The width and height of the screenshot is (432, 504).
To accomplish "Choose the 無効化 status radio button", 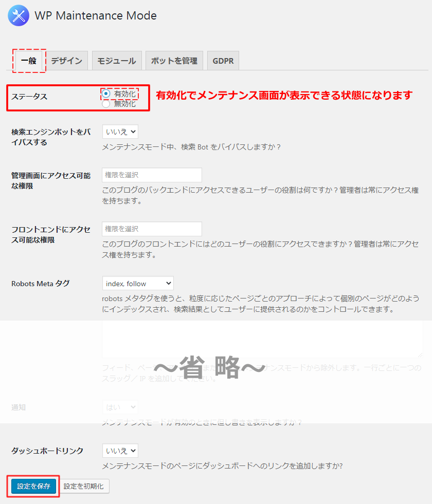I will (x=106, y=104).
